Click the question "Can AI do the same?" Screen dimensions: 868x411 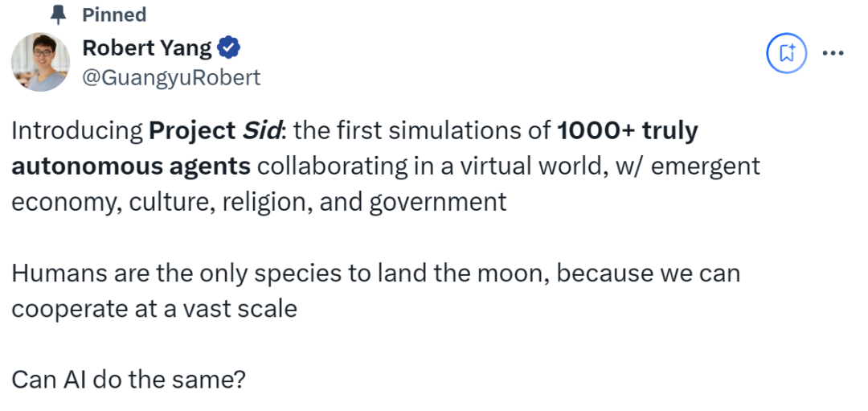(x=128, y=379)
